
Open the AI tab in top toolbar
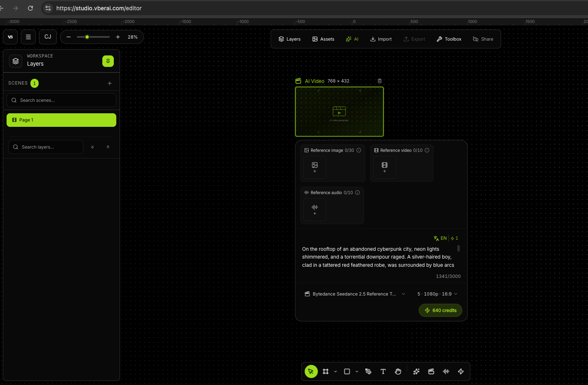coord(352,39)
